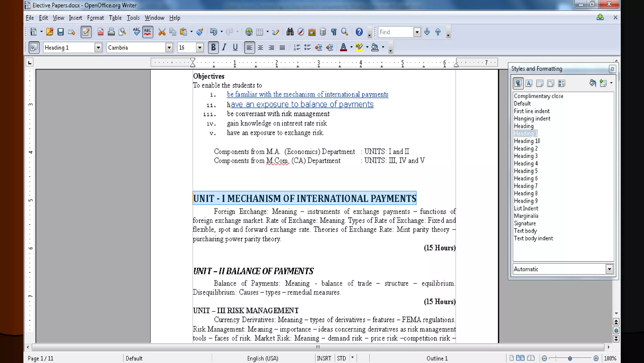Expand the Cambria font name dropdown
Viewport: 644px width, 363px height.
[x=169, y=47]
